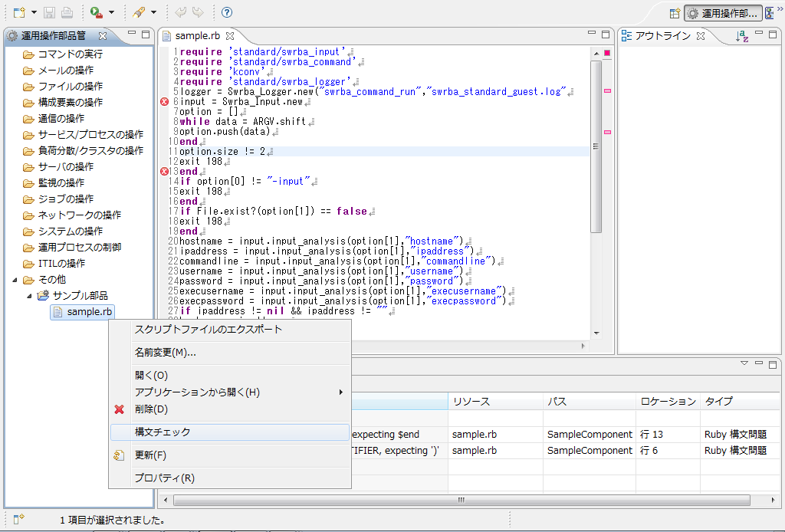Choose 更新(F) from context menu
Screen dimensions: 785x532
(x=230, y=455)
